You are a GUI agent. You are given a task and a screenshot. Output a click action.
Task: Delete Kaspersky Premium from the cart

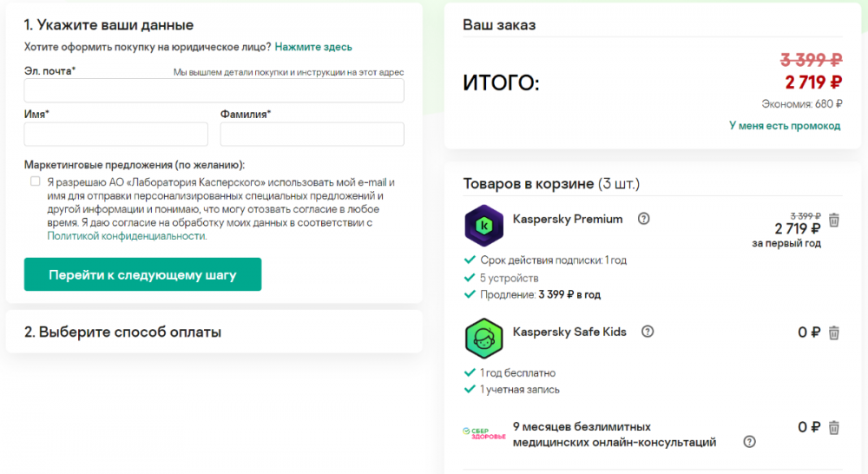pos(834,220)
